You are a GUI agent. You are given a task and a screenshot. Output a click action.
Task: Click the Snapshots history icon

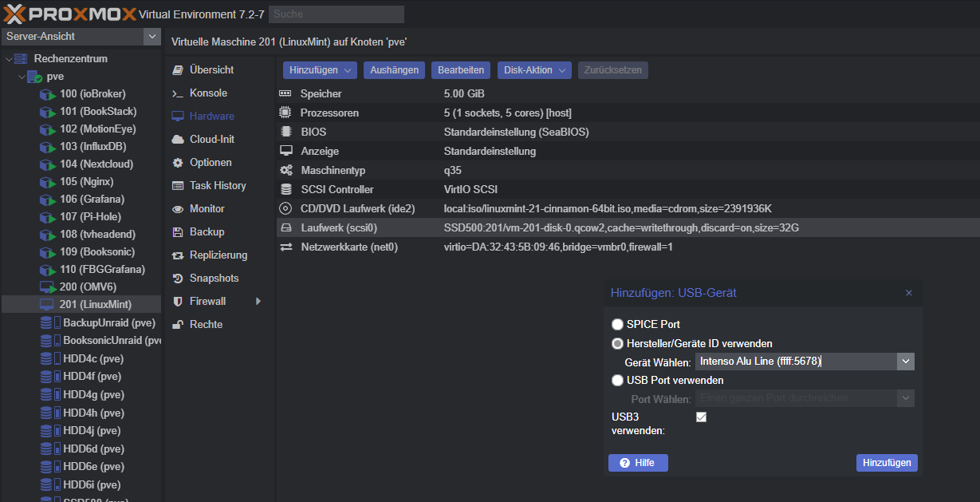point(178,279)
